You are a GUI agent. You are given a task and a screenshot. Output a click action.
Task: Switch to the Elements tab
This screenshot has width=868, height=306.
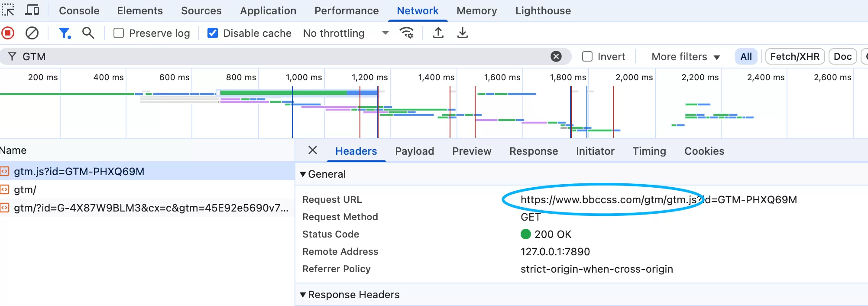[140, 10]
